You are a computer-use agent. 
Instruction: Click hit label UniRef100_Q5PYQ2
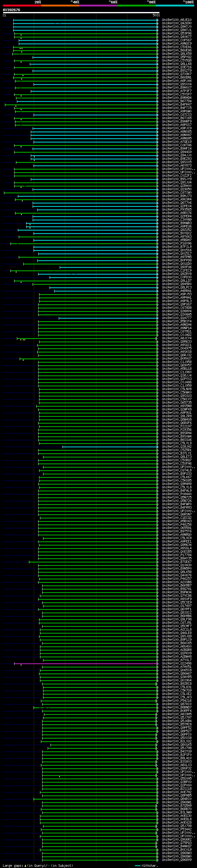177,57
